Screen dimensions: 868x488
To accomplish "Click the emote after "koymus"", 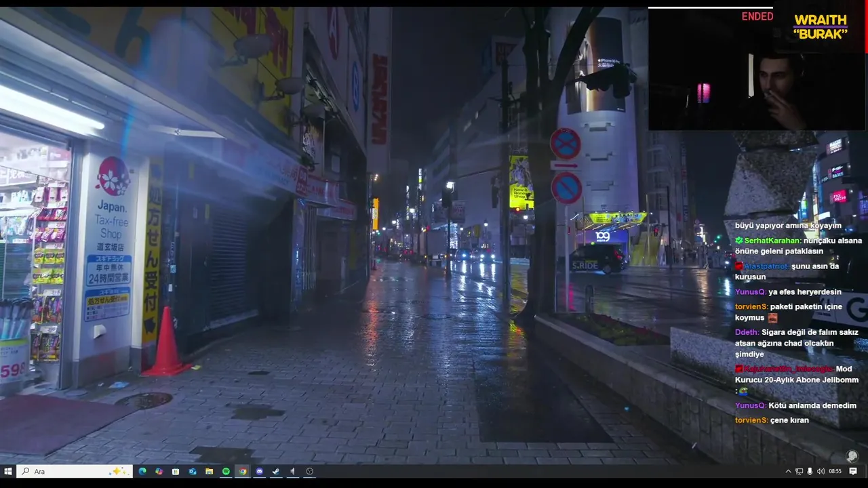I will [x=772, y=318].
